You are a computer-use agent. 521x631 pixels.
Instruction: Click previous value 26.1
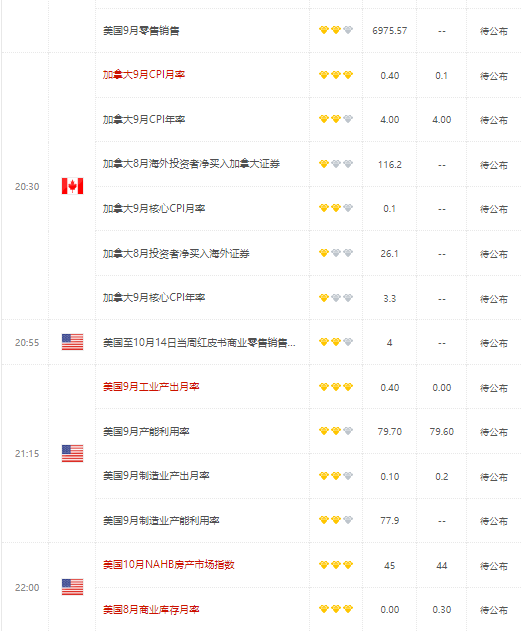pyautogui.click(x=389, y=254)
